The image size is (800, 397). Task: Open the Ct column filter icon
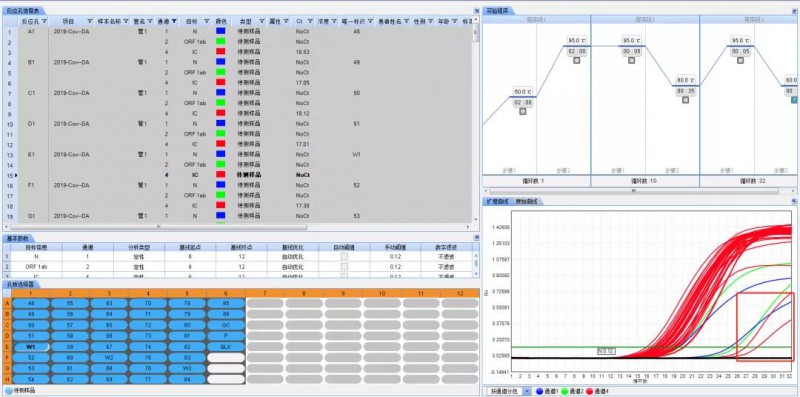[310, 21]
